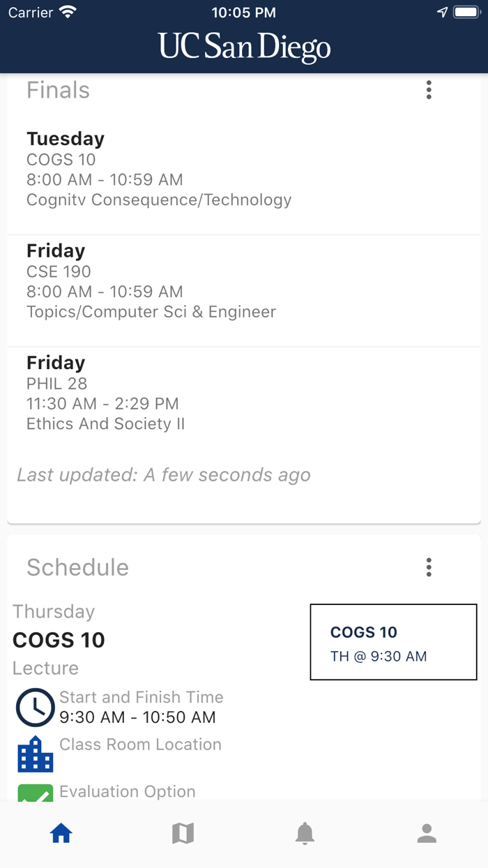Screen dimensions: 488x868
Task: Select the Friday PHIL 28 final entry
Action: click(x=159, y=392)
